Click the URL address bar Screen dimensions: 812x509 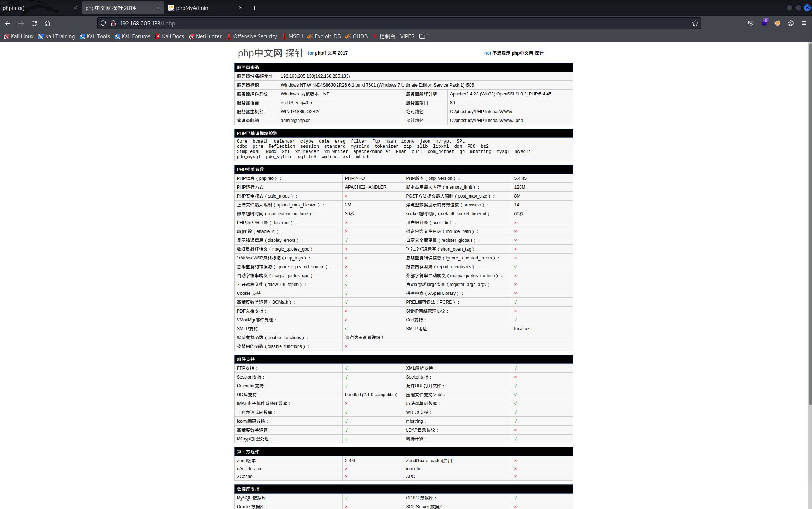click(368, 23)
